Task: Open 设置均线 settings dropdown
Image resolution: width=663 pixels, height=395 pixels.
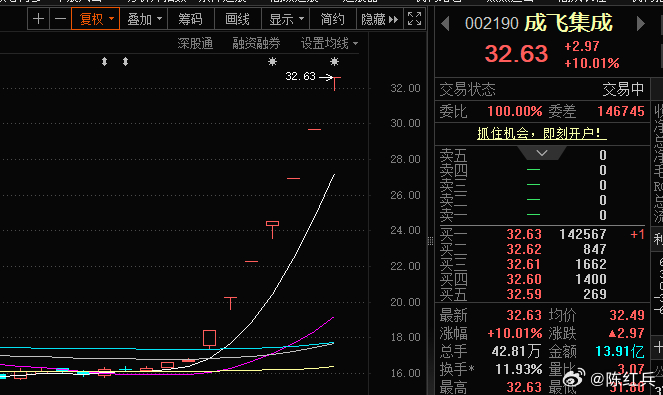Action: point(329,43)
